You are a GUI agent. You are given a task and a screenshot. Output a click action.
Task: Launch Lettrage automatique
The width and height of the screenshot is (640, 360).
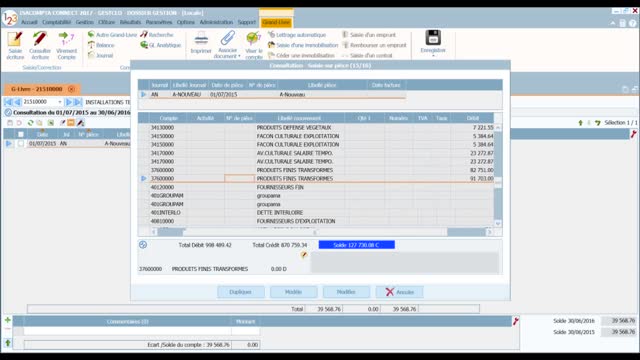(x=297, y=35)
